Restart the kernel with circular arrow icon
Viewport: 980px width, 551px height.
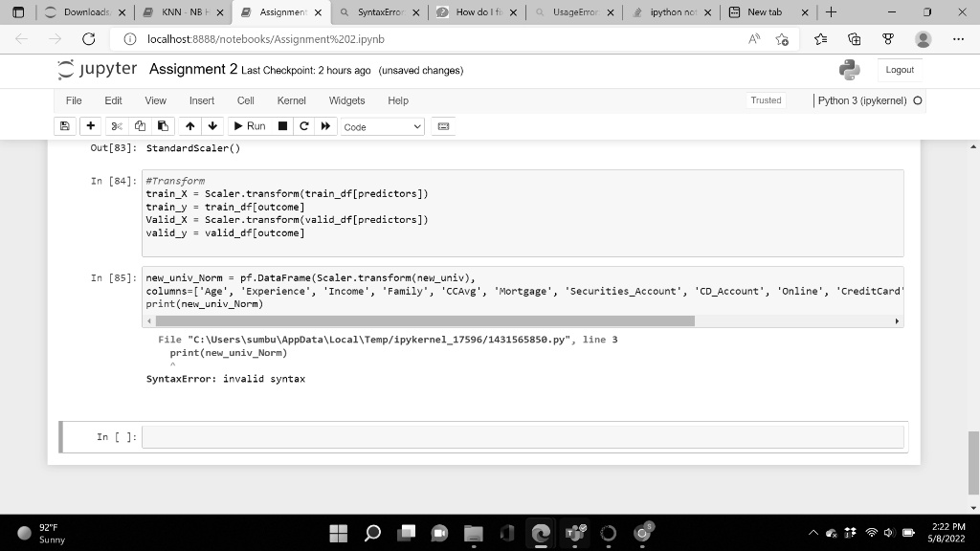point(304,126)
